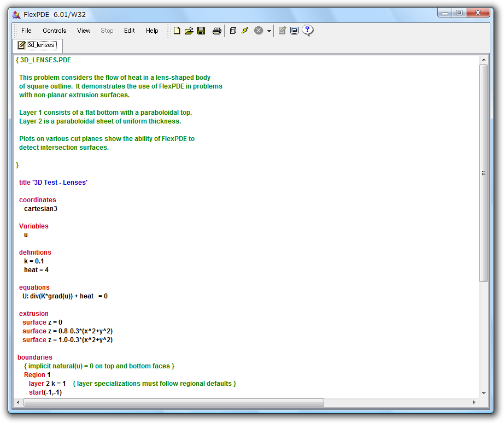Image resolution: width=504 pixels, height=423 pixels.
Task: Click the vertical scrollbar down arrow
Action: (483, 393)
